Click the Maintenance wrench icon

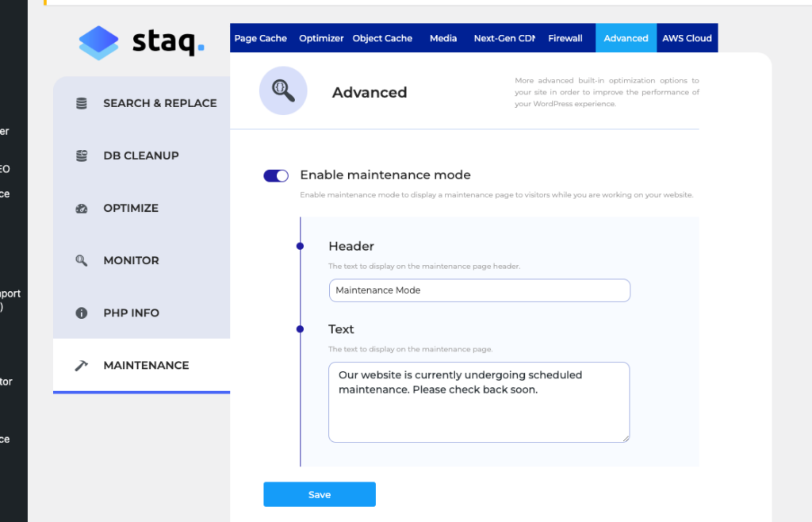[x=81, y=365]
